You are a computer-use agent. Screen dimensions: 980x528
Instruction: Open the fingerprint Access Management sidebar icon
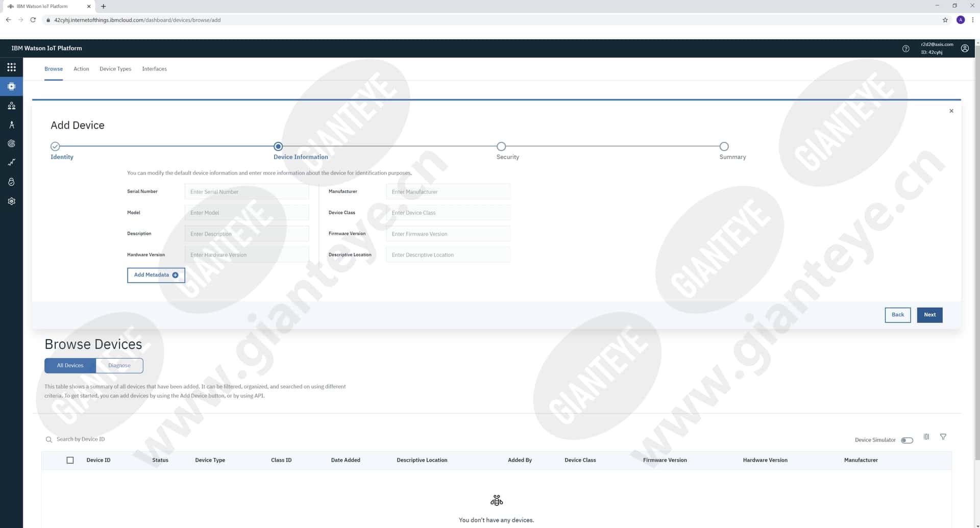pyautogui.click(x=11, y=143)
